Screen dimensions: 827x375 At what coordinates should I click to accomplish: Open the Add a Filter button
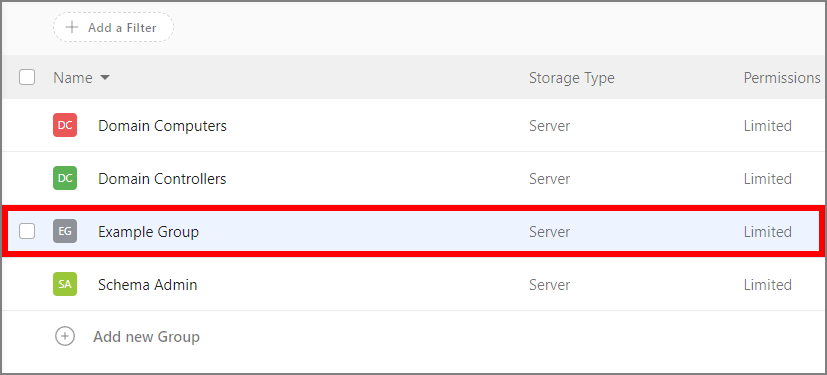point(113,27)
